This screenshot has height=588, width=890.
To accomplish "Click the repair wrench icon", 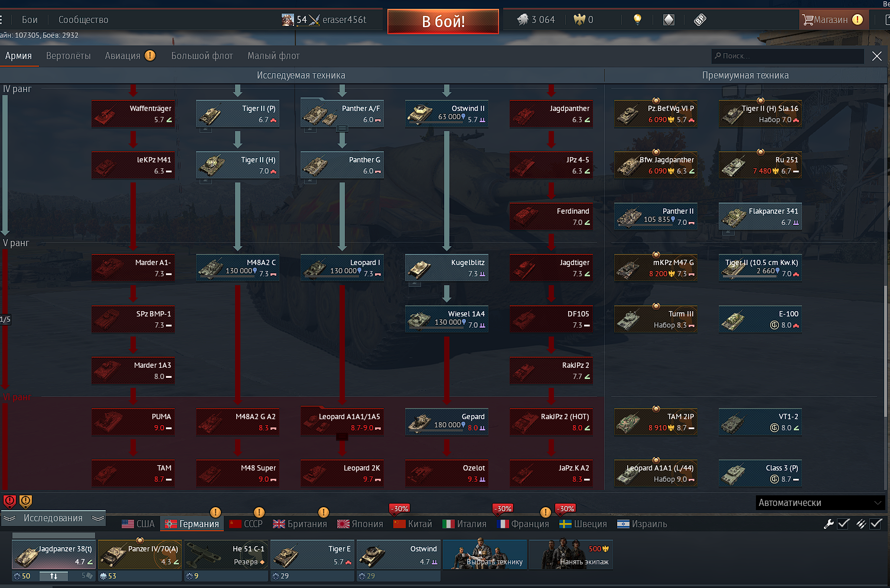I will coord(829,524).
